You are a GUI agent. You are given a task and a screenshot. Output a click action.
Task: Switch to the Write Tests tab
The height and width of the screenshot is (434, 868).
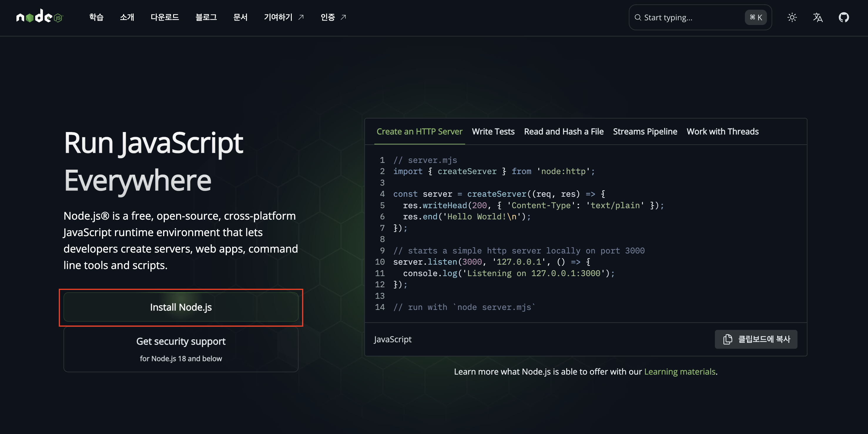(x=493, y=131)
